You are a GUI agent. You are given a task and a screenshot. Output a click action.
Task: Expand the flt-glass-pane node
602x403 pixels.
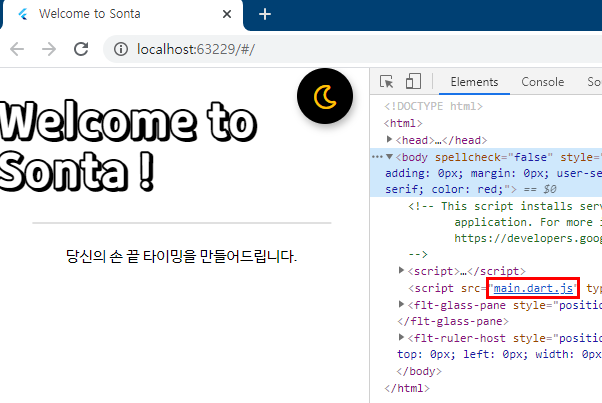click(401, 304)
